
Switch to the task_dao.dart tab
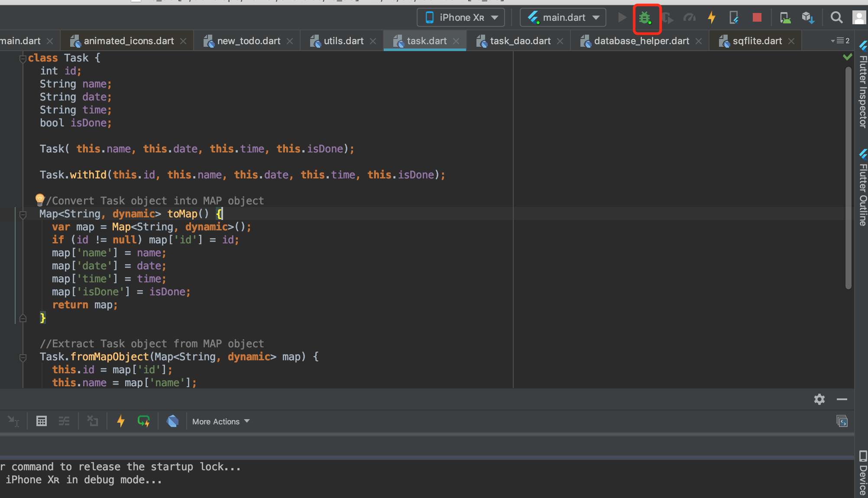pos(520,41)
